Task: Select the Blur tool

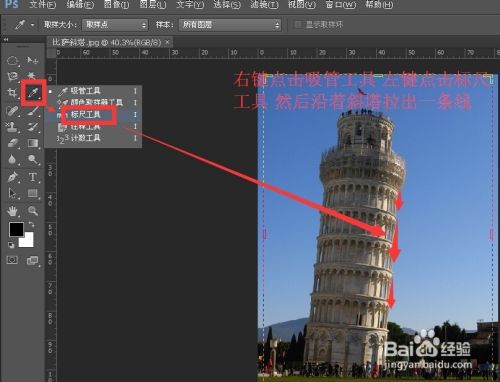Action: pyautogui.click(x=13, y=160)
